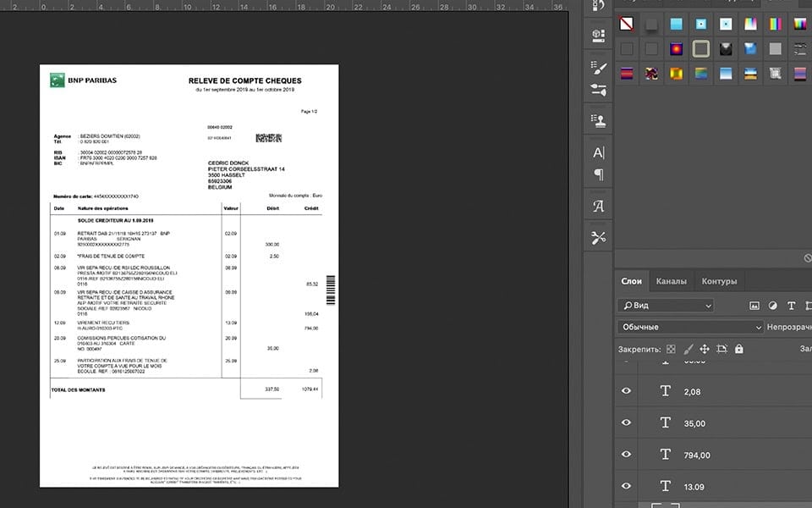Open the 3D panel cube icon
This screenshot has width=812, height=508.
coord(598,36)
